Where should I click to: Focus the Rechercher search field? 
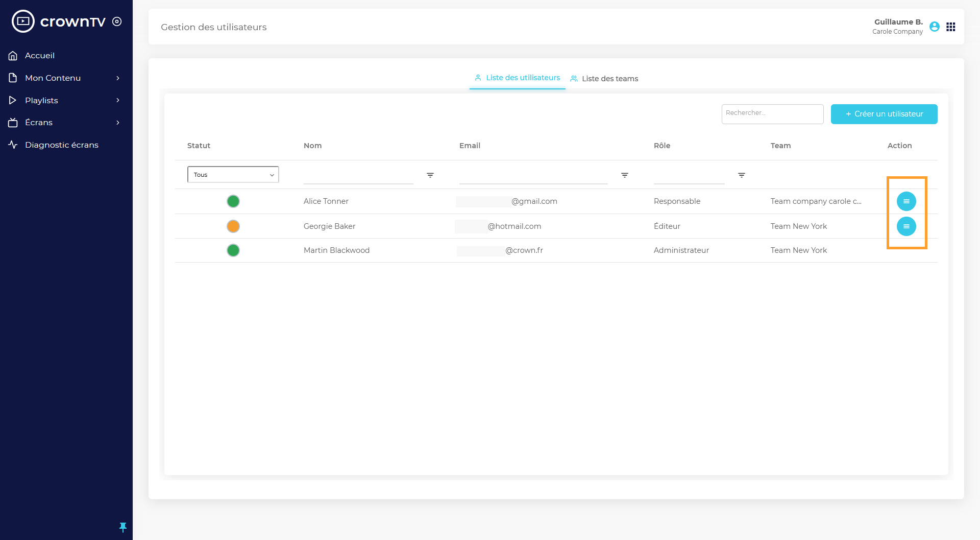click(x=772, y=114)
